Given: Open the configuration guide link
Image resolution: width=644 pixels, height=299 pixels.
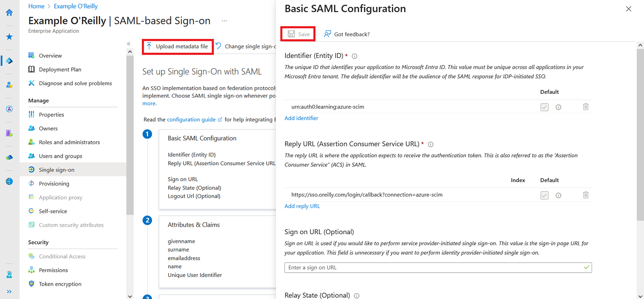Looking at the screenshot, I should [x=194, y=119].
